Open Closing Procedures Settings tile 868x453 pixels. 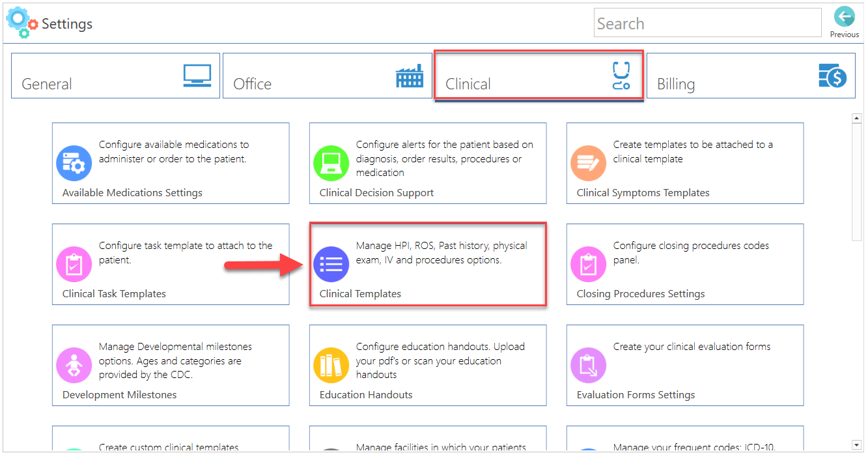[x=685, y=264]
